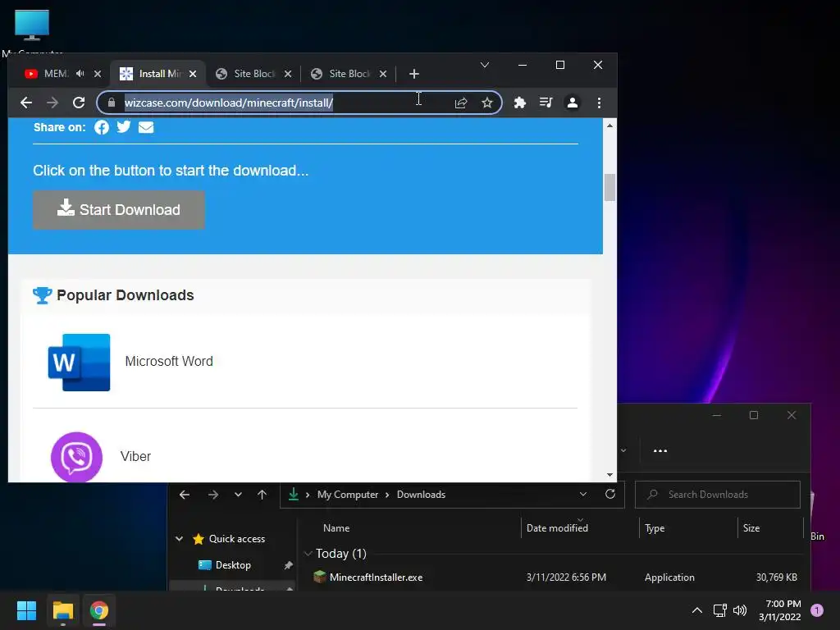
Task: Select MinecraftInstaller.exe file
Action: tap(376, 577)
